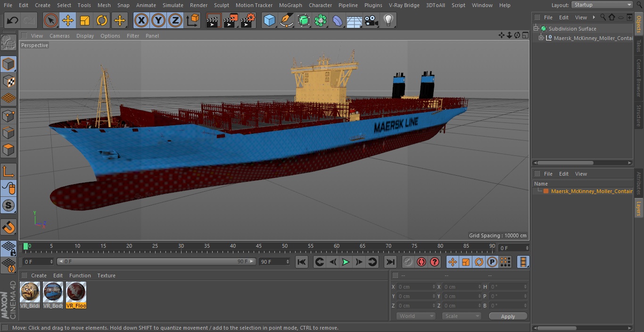
Task: Activate the Move tool
Action: 68,20
